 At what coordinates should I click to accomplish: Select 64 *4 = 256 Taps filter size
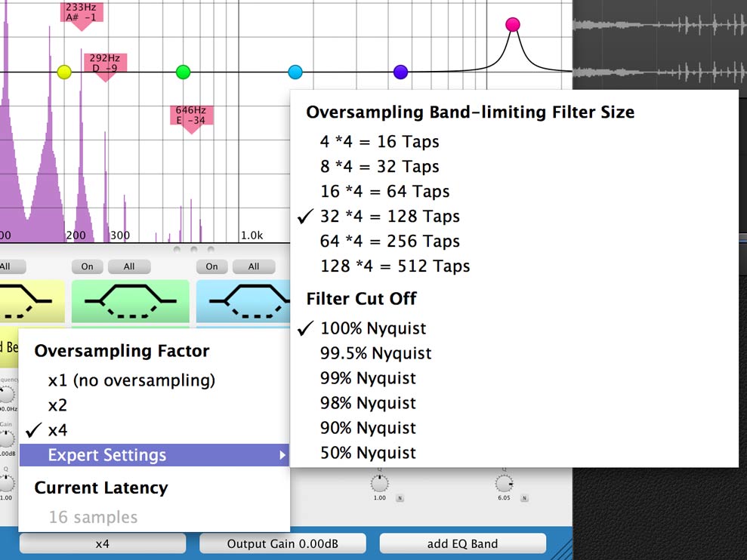pyautogui.click(x=390, y=242)
